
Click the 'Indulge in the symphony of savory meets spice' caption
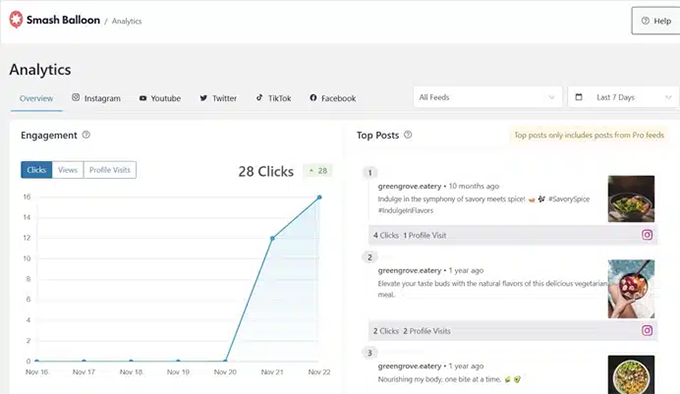coord(483,205)
